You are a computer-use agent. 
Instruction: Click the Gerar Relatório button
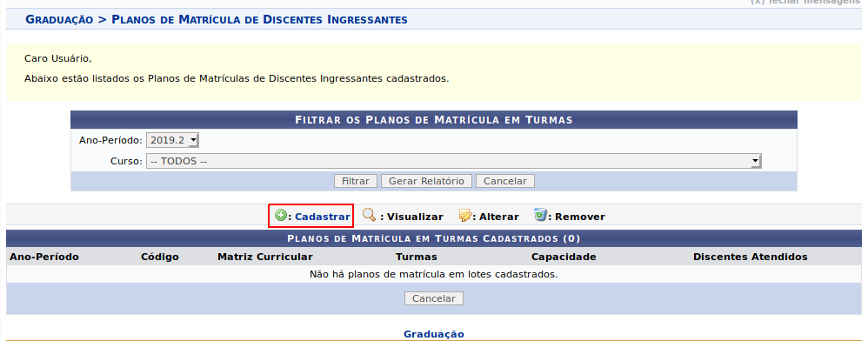click(426, 181)
